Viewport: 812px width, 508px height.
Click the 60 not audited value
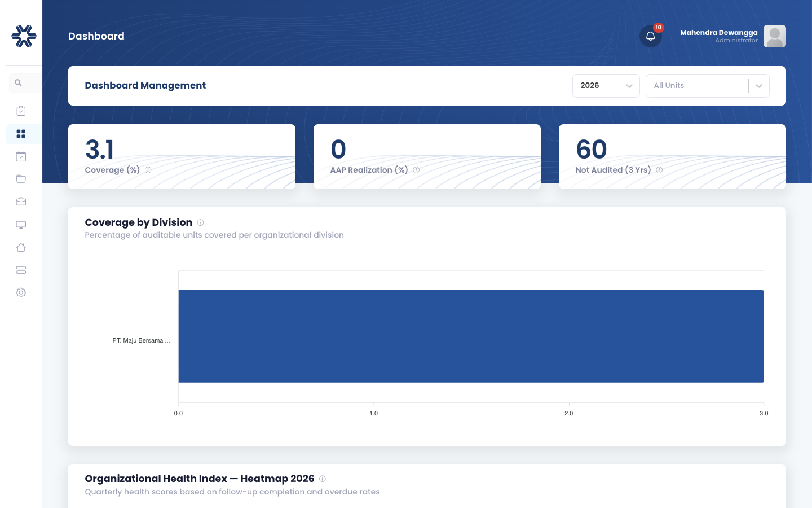coord(592,150)
